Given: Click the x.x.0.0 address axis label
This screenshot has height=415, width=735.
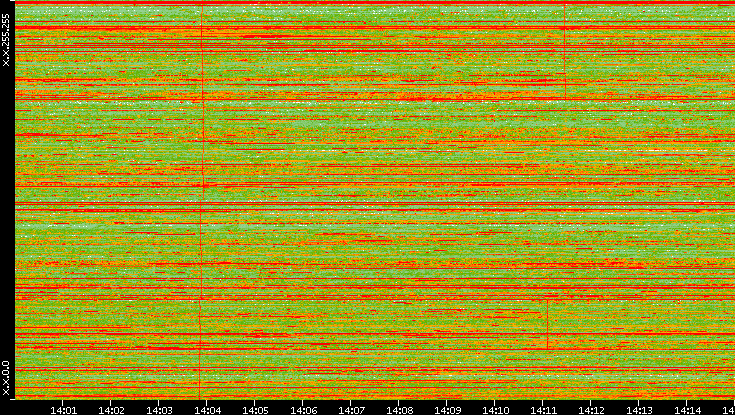Looking at the screenshot, I should pyautogui.click(x=6, y=378).
